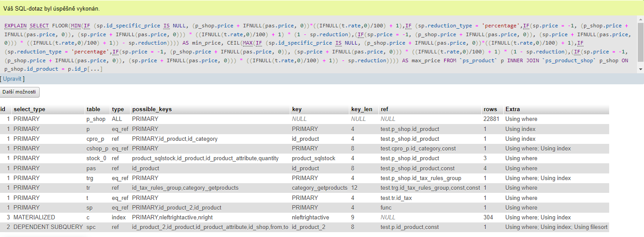The image size is (644, 237).
Task: Click the key_len column header
Action: click(x=362, y=109)
